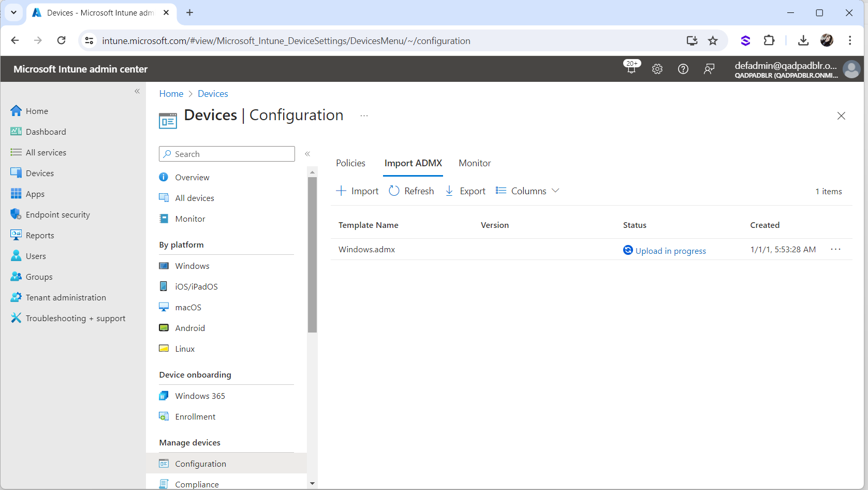Bookmark this page with star icon
868x490 pixels.
tap(713, 40)
